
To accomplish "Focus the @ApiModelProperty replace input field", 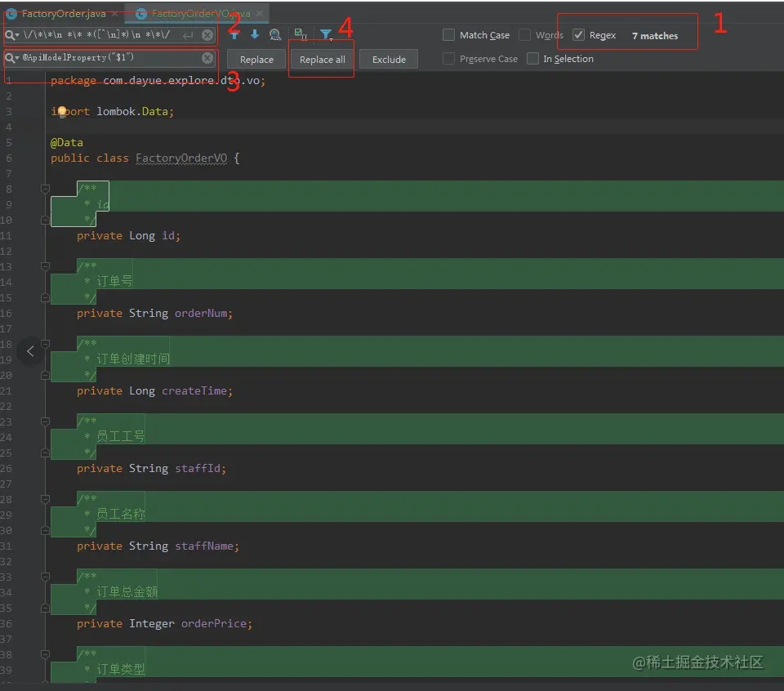I will 110,58.
